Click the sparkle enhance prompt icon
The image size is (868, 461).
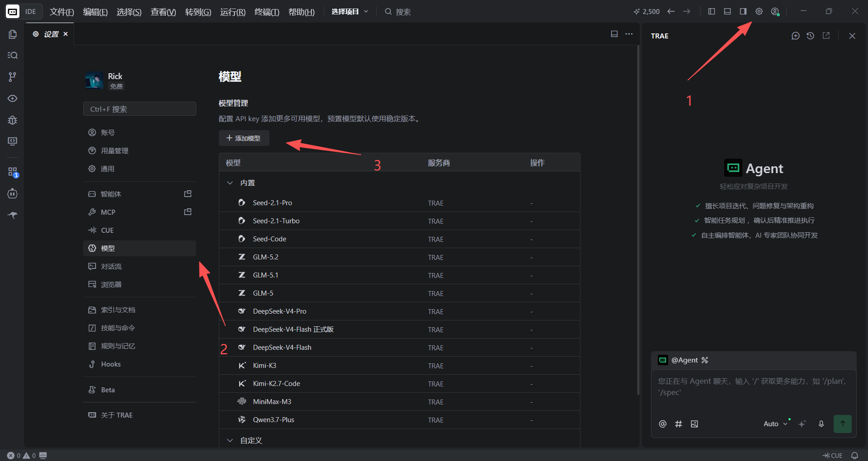click(x=802, y=424)
